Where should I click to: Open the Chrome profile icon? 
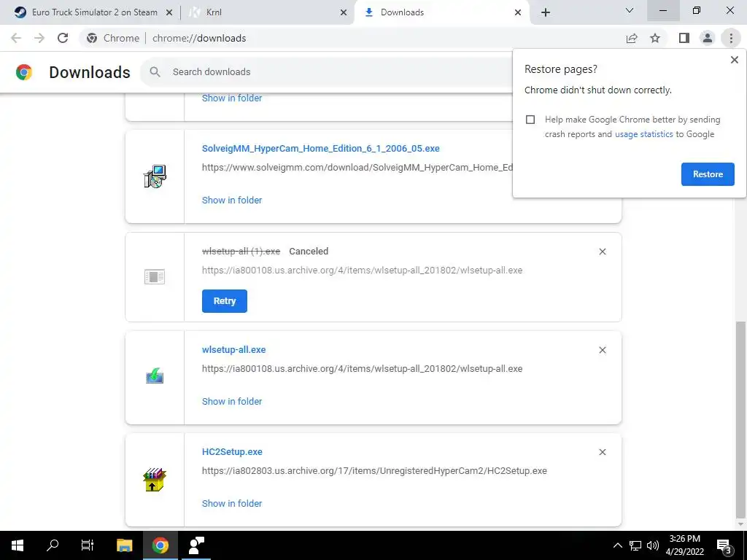(x=708, y=38)
